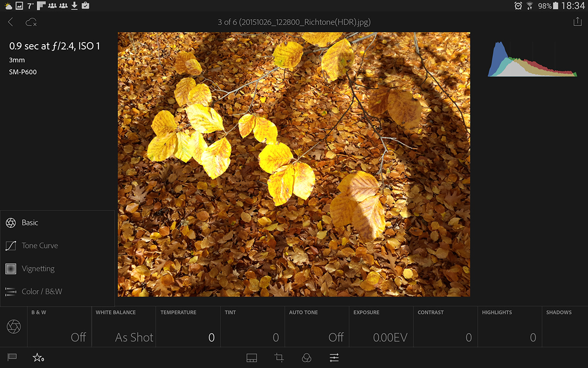Toggle the B & W setting
The image size is (588, 368).
point(59,327)
